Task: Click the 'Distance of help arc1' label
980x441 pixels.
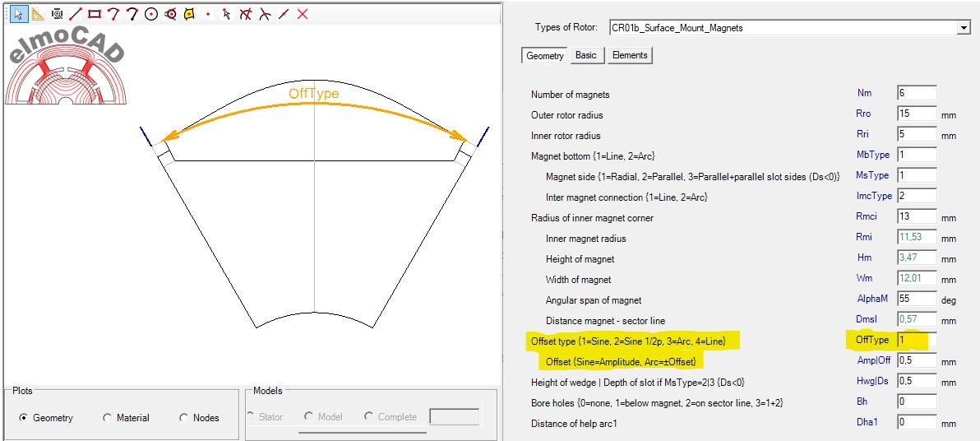Action: click(x=575, y=424)
